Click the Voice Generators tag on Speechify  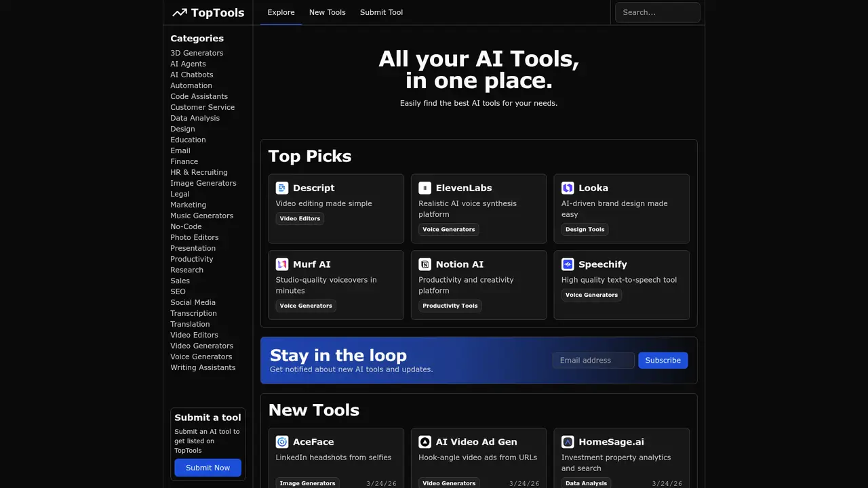click(591, 295)
